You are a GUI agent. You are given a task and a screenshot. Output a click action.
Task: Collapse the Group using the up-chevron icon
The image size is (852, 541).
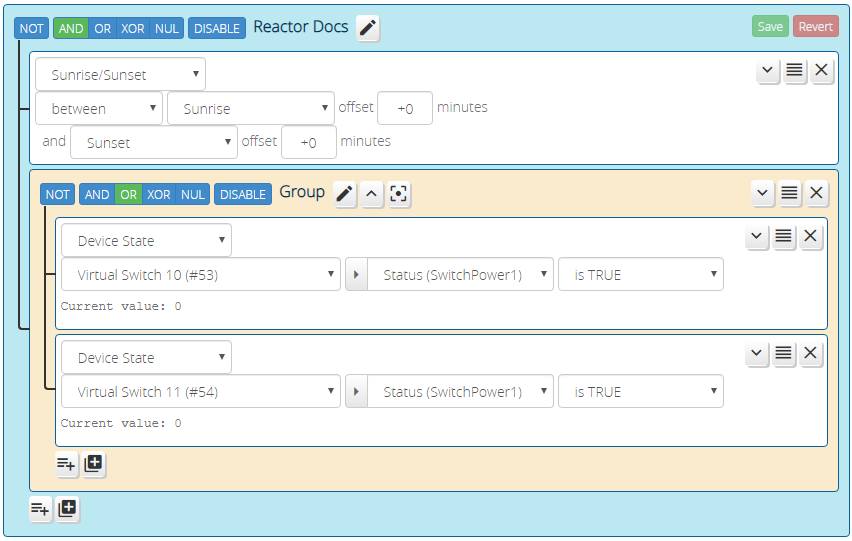click(372, 195)
